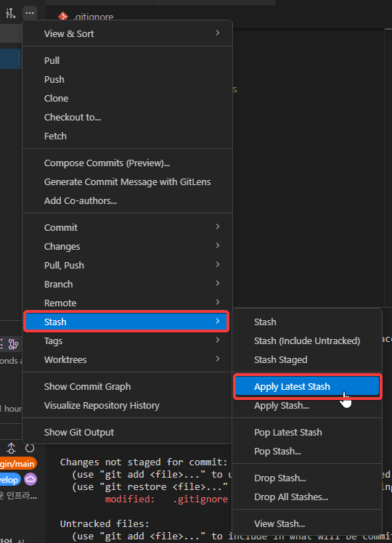Choose Pop Latest Stash
Image resolution: width=392 pixels, height=543 pixels.
[x=307, y=432]
